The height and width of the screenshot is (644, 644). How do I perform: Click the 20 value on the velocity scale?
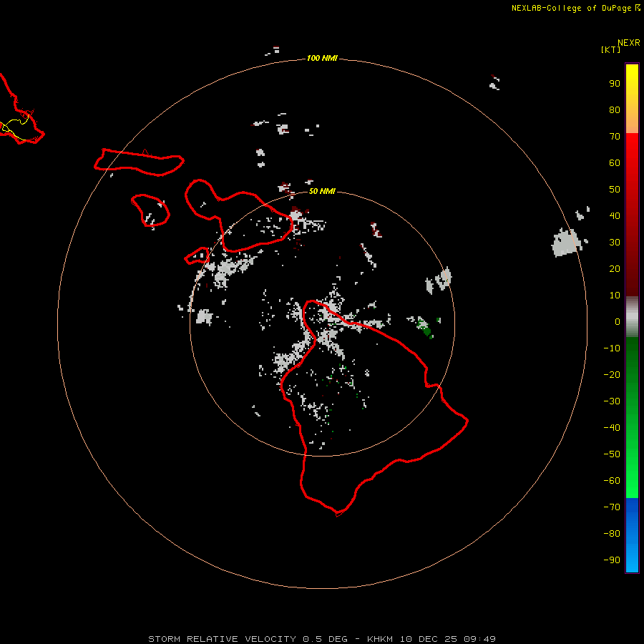[615, 268]
